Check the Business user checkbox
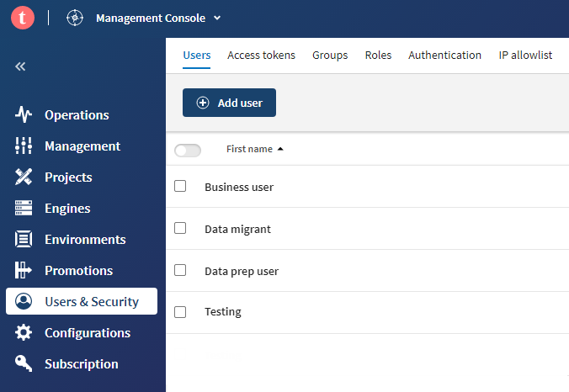Screen dimensions: 569x392 click(180, 186)
